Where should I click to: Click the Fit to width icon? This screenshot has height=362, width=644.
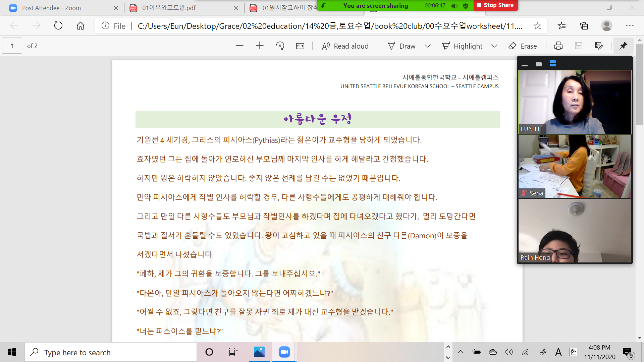pyautogui.click(x=300, y=46)
